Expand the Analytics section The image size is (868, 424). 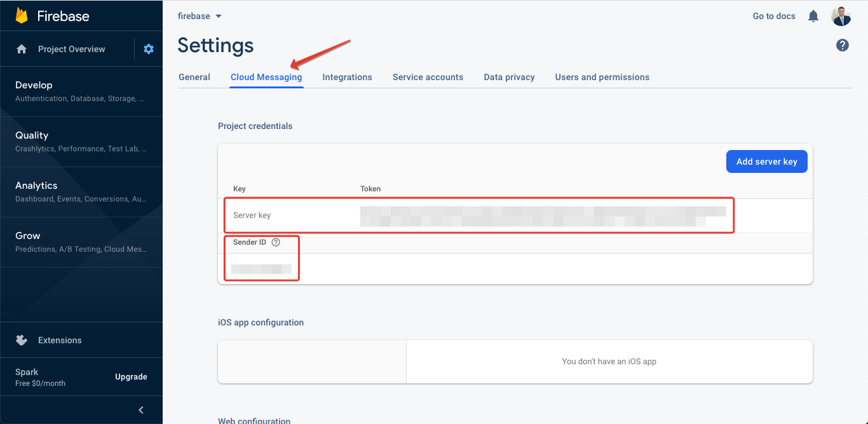81,191
